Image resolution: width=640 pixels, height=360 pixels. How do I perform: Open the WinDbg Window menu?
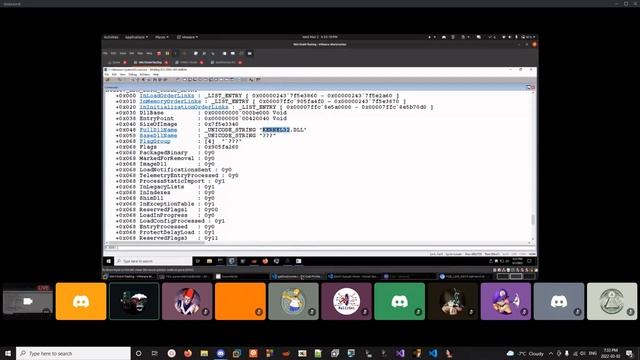[x=145, y=75]
